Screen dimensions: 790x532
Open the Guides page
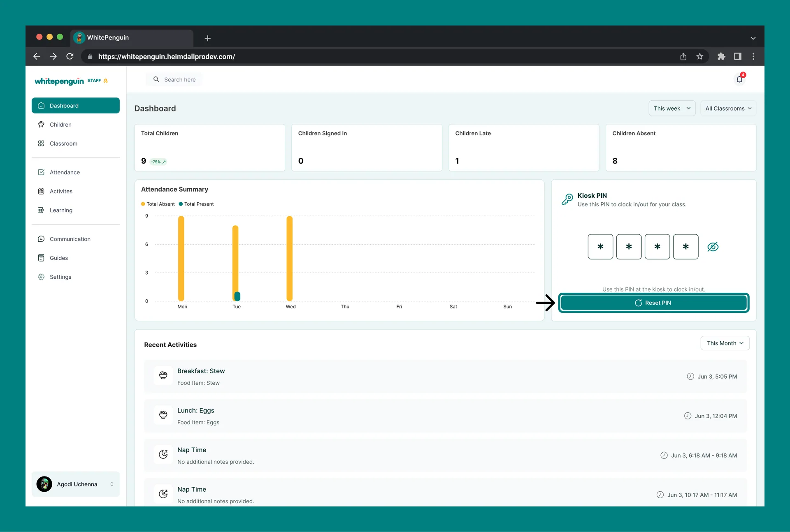tap(76, 258)
